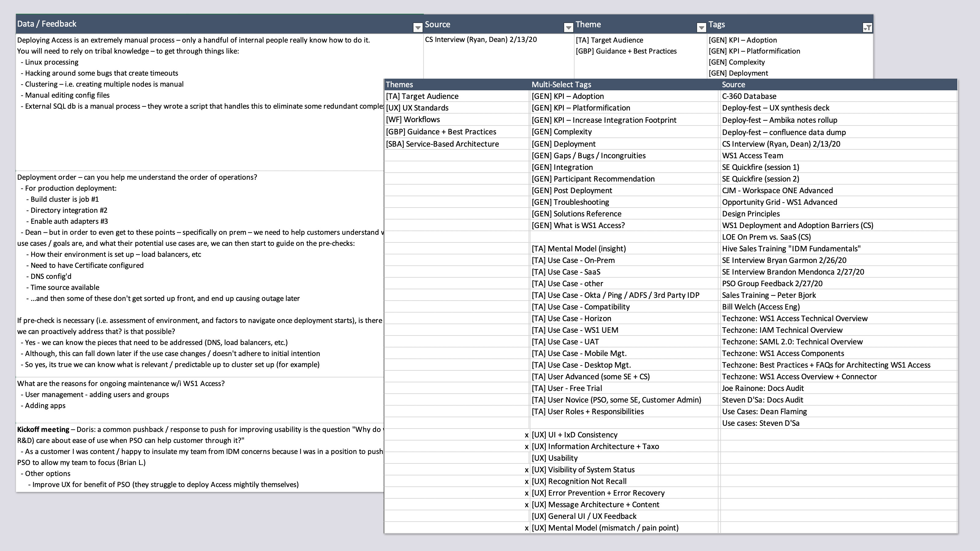Open the Source column filter dropdown

[568, 27]
